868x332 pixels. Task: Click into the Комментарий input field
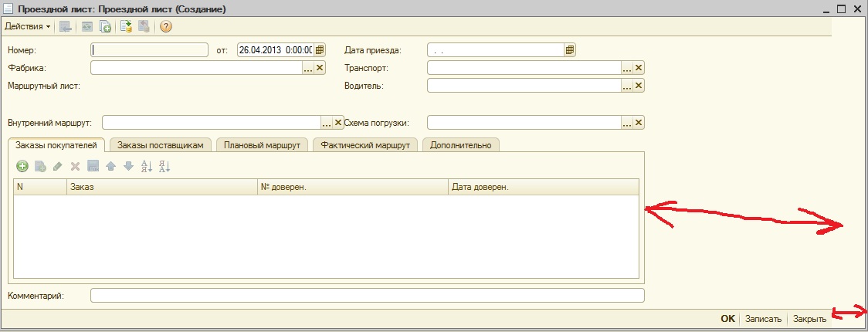click(x=367, y=296)
